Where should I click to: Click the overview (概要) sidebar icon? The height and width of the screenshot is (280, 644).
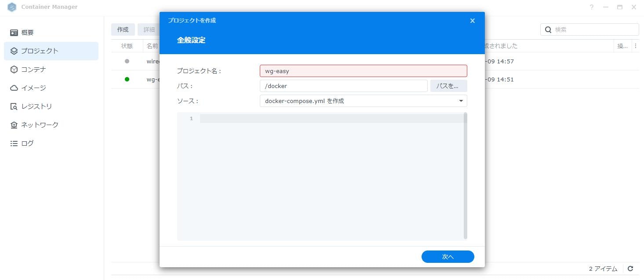pos(14,33)
